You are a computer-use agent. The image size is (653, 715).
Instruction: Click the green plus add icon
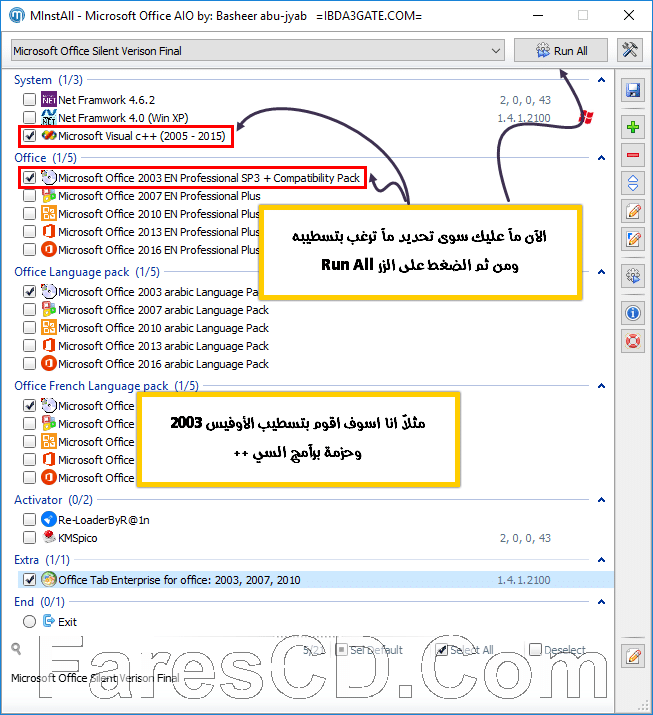tap(632, 127)
